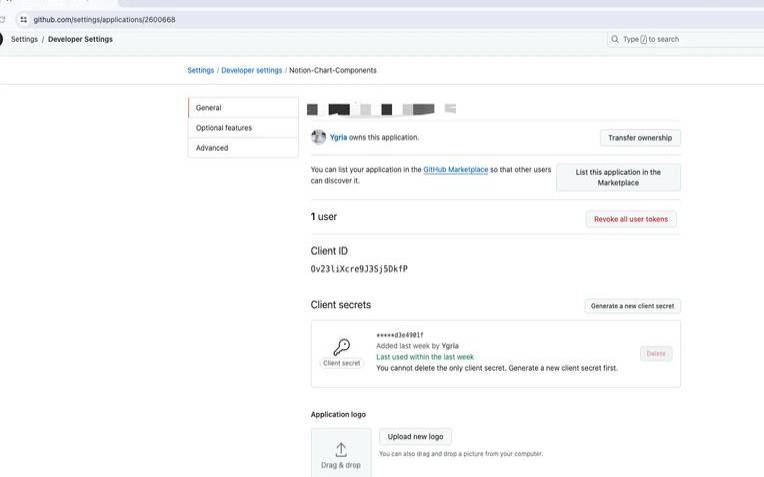Open the Optional features sidebar tab
The height and width of the screenshot is (477, 764).
point(242,128)
